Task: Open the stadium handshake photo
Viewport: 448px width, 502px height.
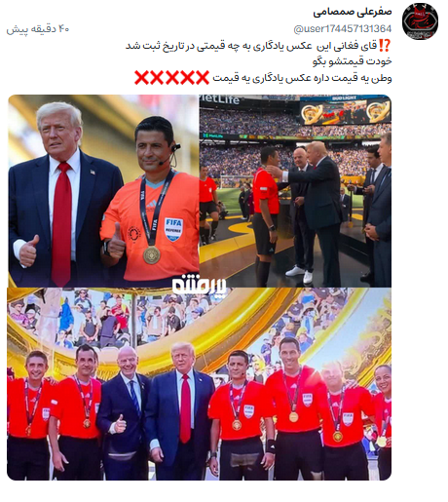Action: pyautogui.click(x=295, y=191)
